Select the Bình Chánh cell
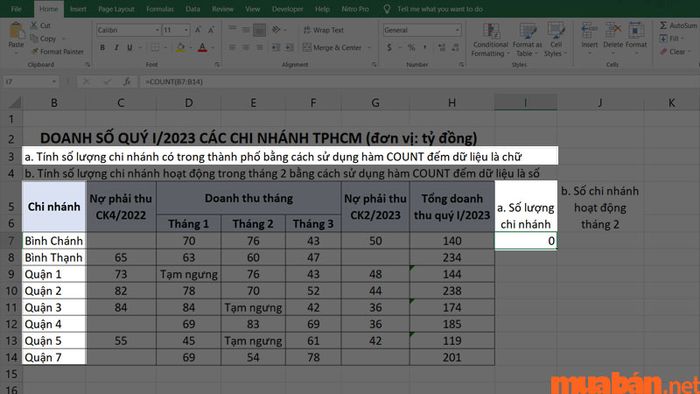Viewport: 700px width, 394px height. click(x=54, y=241)
